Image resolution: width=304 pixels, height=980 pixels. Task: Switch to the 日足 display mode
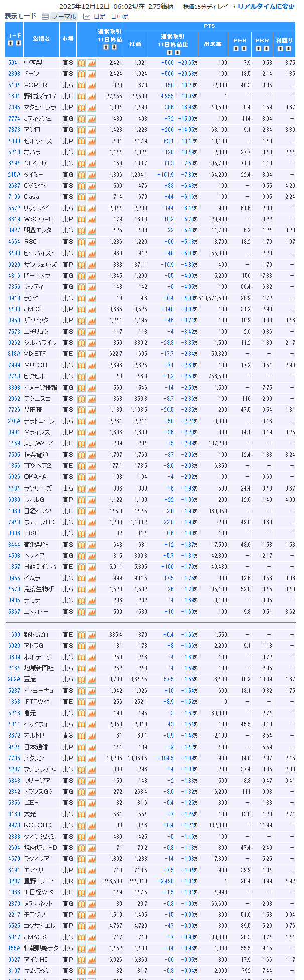(x=100, y=16)
